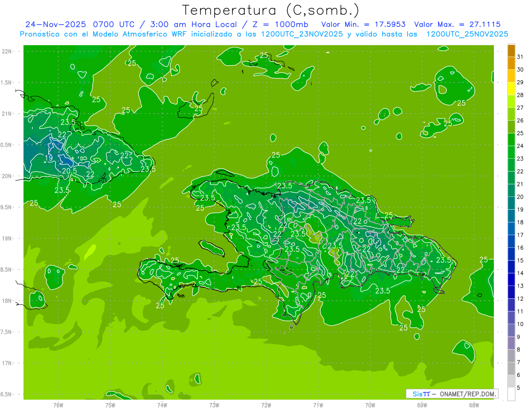Click legend value 10 on color bar
532x411 pixels.
click(x=520, y=324)
